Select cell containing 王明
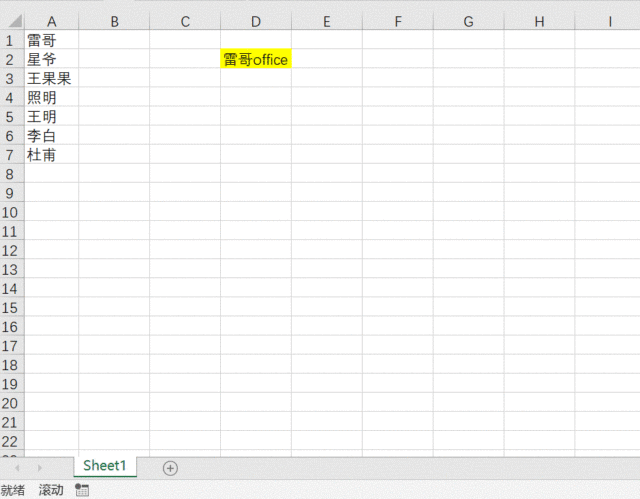Viewport: 640px width, 499px height. pyautogui.click(x=51, y=116)
